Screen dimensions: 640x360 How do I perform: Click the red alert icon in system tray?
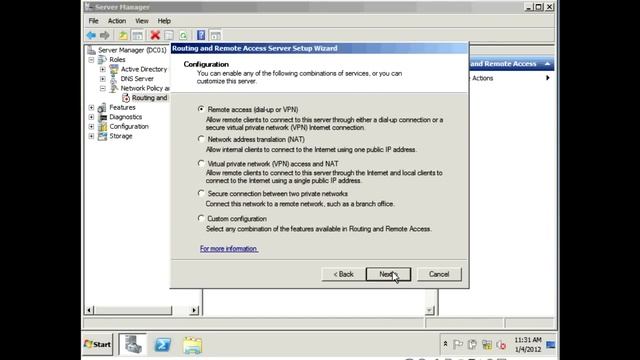point(501,345)
